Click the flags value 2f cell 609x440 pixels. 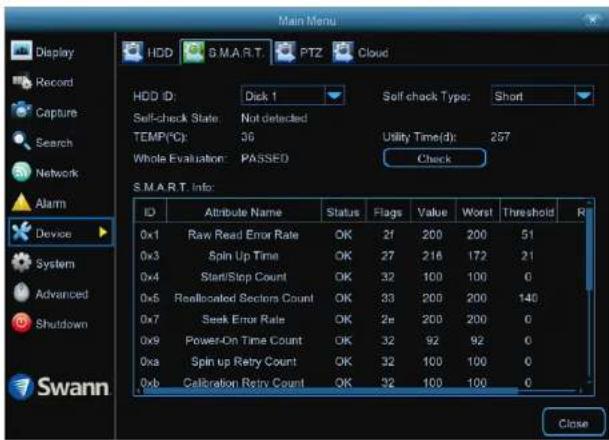pyautogui.click(x=388, y=235)
